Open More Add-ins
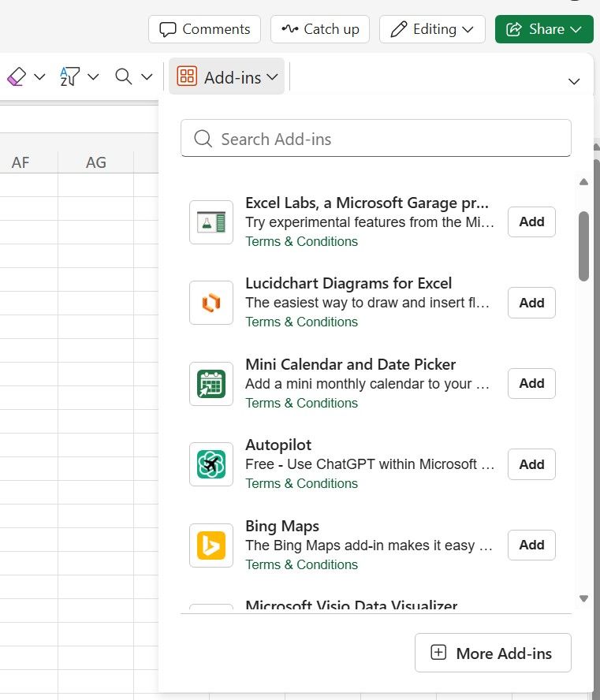The width and height of the screenshot is (600, 700). pos(493,653)
